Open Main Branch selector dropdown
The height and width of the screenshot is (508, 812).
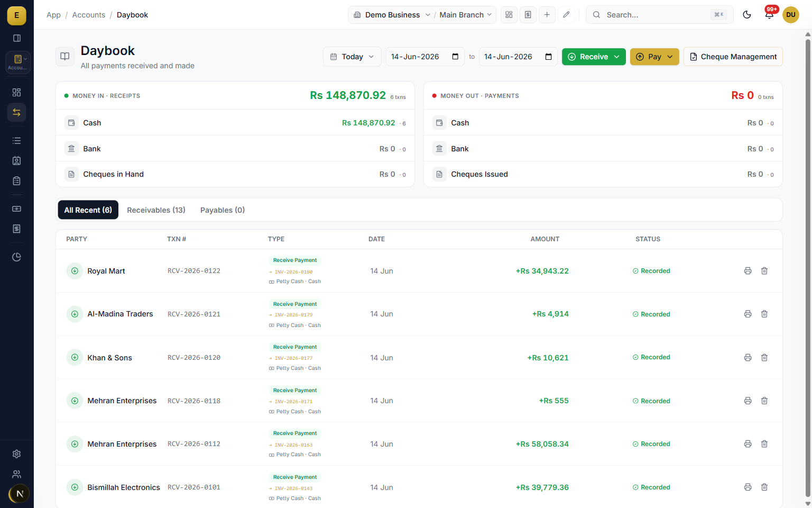466,15
